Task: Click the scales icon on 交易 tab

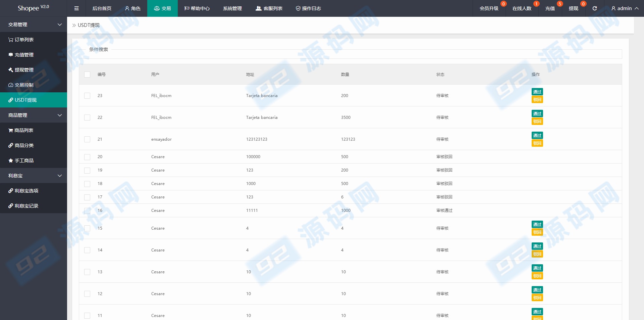Action: [157, 8]
